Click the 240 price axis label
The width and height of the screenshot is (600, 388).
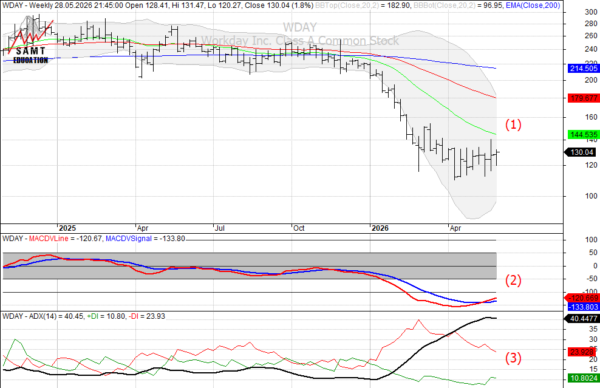(x=591, y=49)
